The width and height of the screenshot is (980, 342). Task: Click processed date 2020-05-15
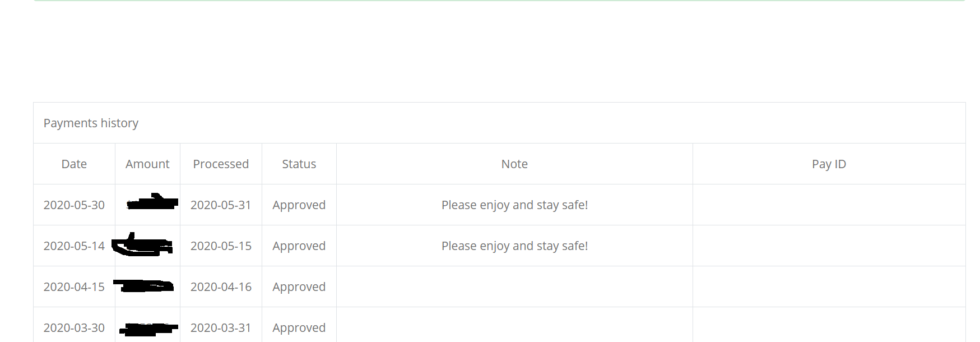(x=221, y=246)
